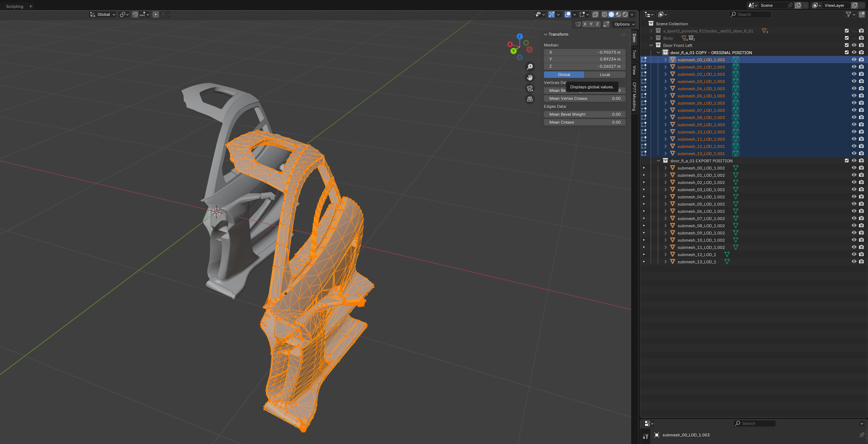The width and height of the screenshot is (868, 444).
Task: Open the Options dropdown
Action: pos(624,24)
